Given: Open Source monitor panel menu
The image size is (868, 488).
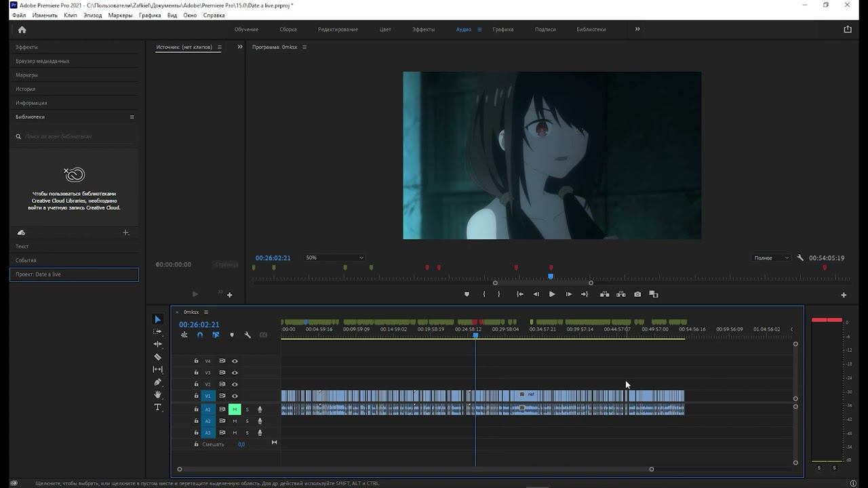Looking at the screenshot, I should (219, 47).
